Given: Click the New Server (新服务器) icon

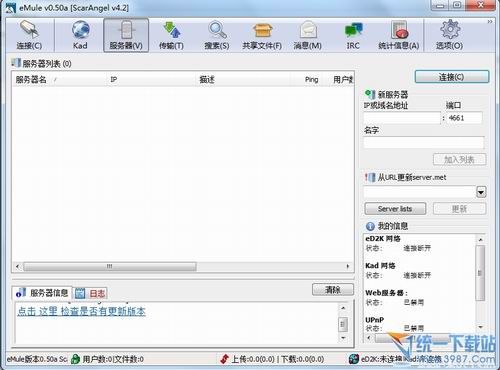Looking at the screenshot, I should 370,94.
